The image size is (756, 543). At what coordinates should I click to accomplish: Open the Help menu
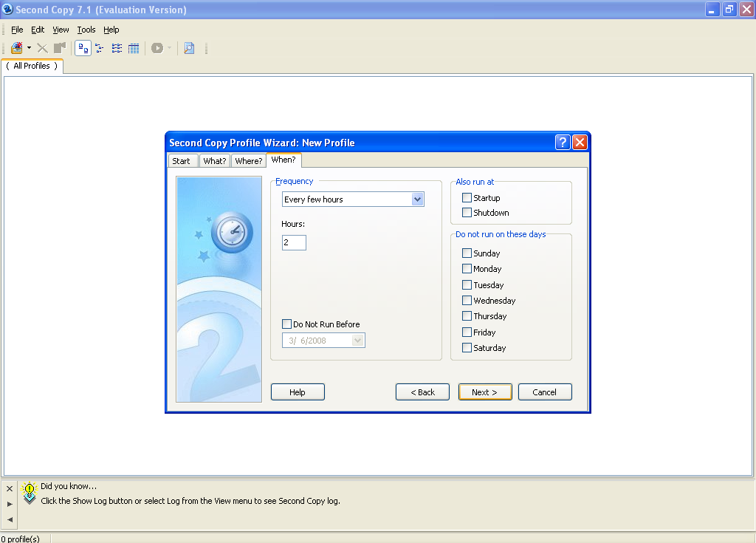(111, 30)
